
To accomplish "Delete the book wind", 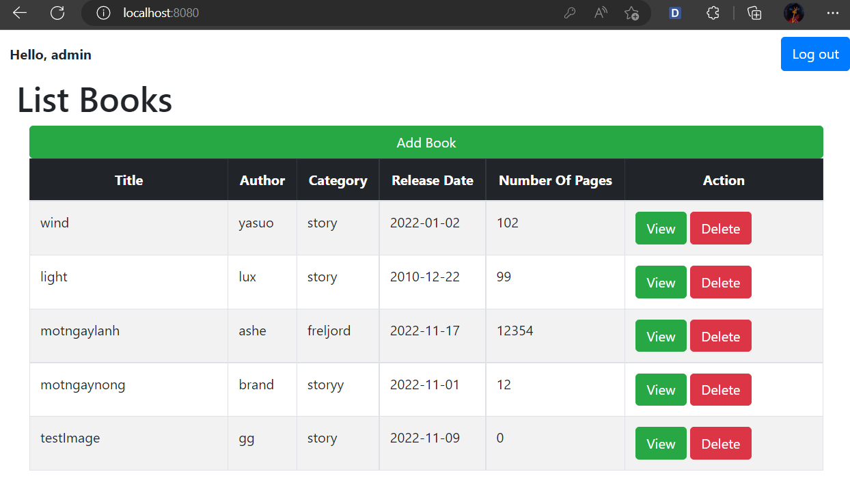I will point(720,228).
